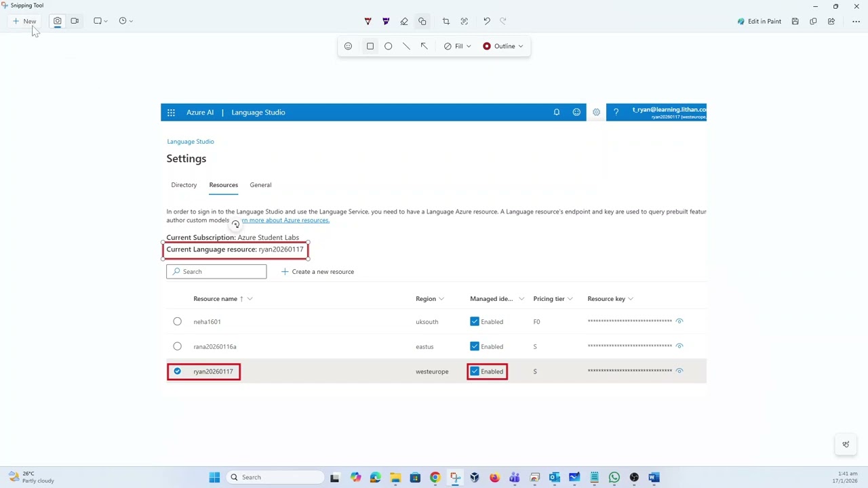Screen dimensions: 868x488
Task: Switch to the Directory tab
Action: point(184,185)
